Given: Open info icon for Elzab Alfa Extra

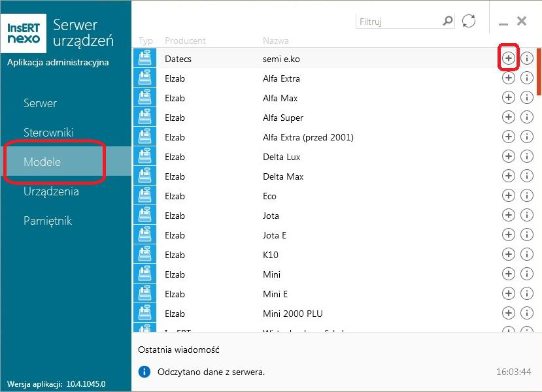Looking at the screenshot, I should point(527,78).
